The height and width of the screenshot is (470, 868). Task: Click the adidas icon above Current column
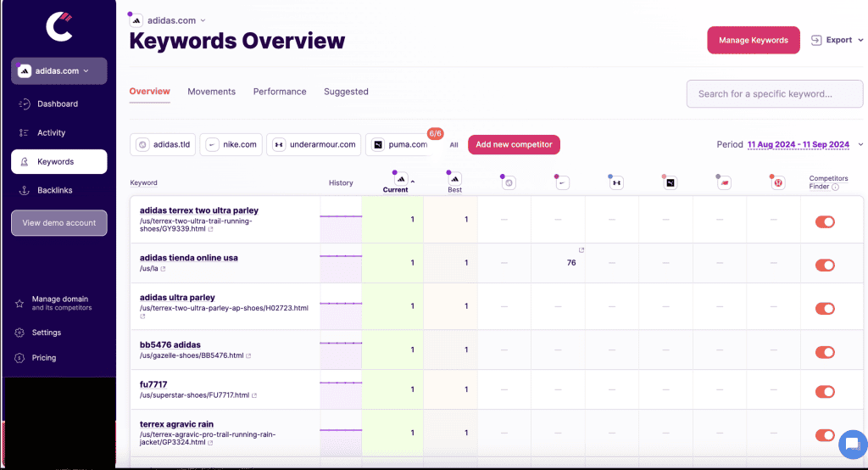point(401,178)
